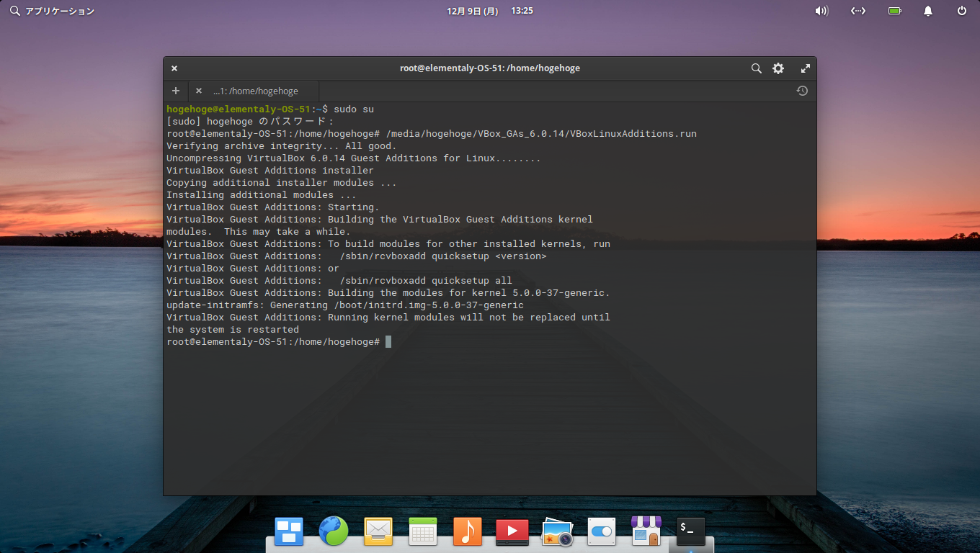Screen dimensions: 980x553
Task: Click the 'VirtualBox Guest Additions installer' line
Action: [270, 171]
